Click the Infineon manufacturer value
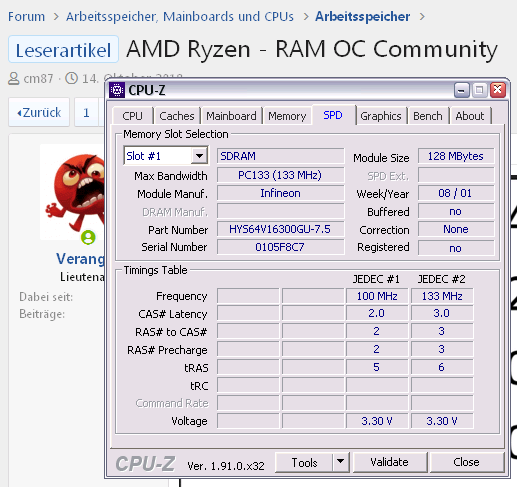The height and width of the screenshot is (487, 517). [x=280, y=193]
